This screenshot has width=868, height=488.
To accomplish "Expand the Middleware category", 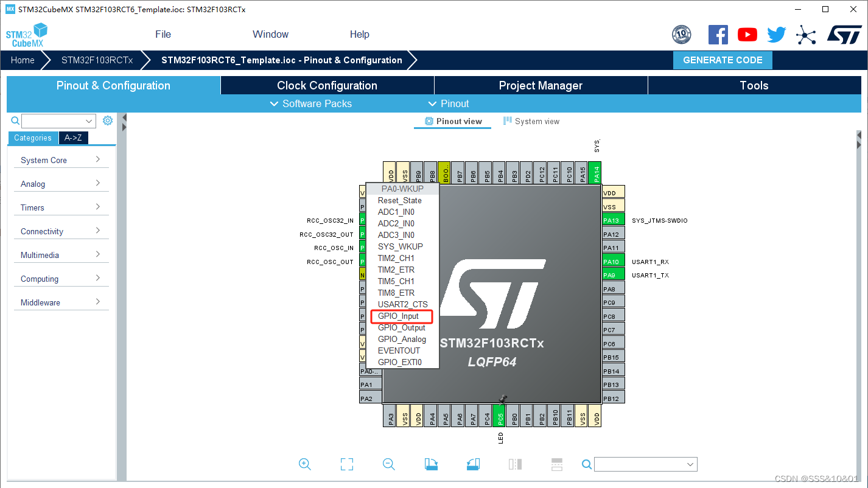I will pyautogui.click(x=61, y=302).
